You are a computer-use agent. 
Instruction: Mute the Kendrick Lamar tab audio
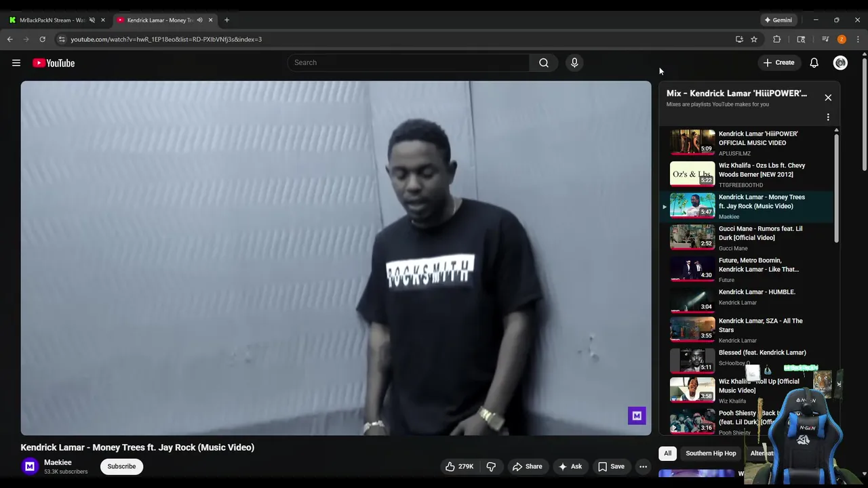point(199,20)
